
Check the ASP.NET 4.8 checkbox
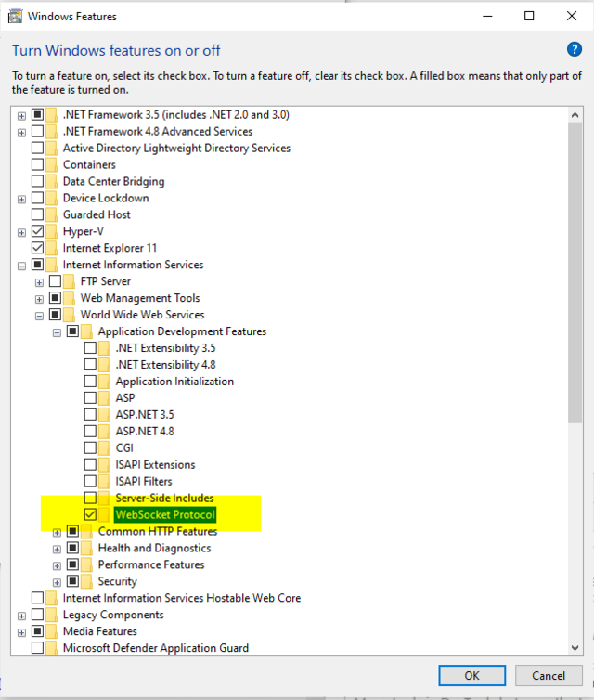(90, 431)
